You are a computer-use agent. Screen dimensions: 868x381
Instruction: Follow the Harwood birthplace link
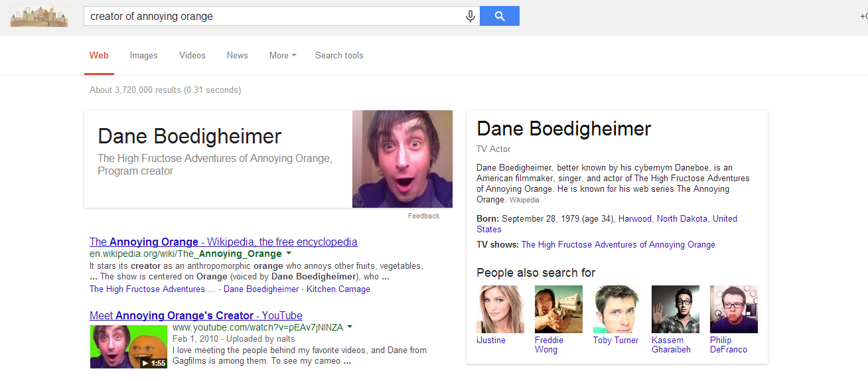(634, 219)
